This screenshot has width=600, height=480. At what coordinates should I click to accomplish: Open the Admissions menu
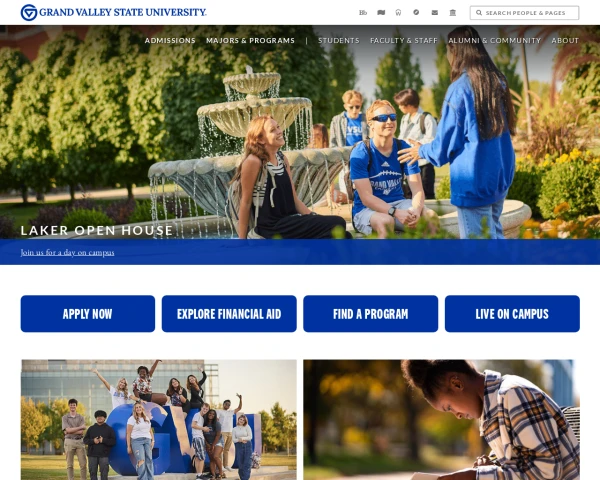pyautogui.click(x=170, y=40)
